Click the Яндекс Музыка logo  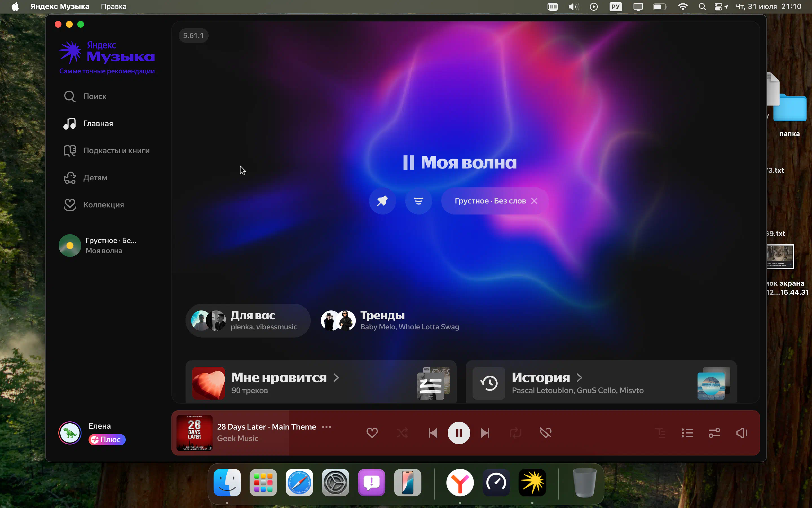click(x=107, y=52)
